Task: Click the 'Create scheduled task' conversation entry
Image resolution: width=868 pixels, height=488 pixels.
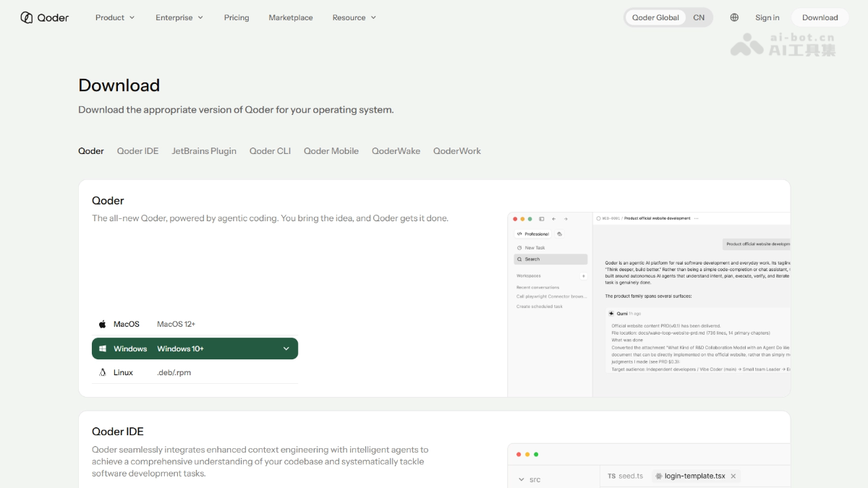Action: coord(540,307)
